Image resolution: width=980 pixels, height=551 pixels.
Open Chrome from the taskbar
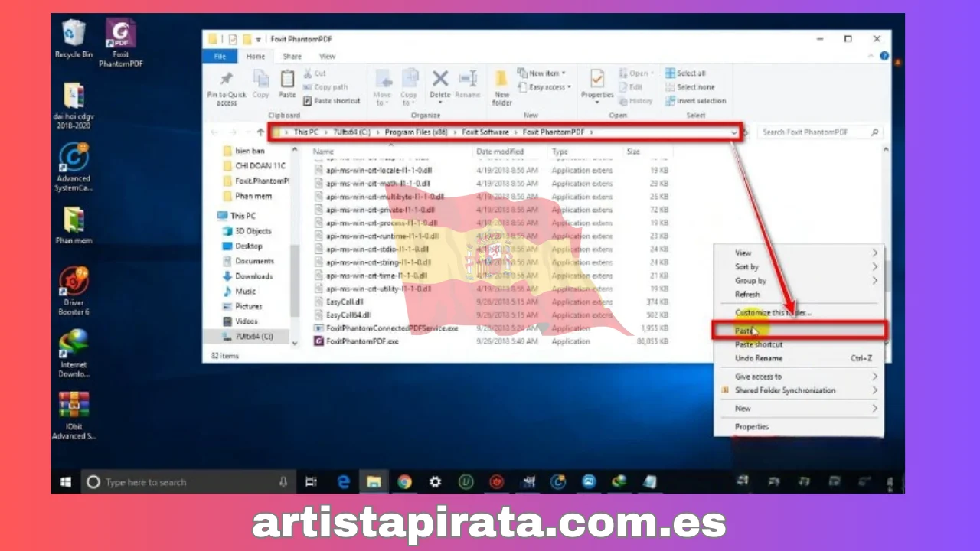[404, 482]
